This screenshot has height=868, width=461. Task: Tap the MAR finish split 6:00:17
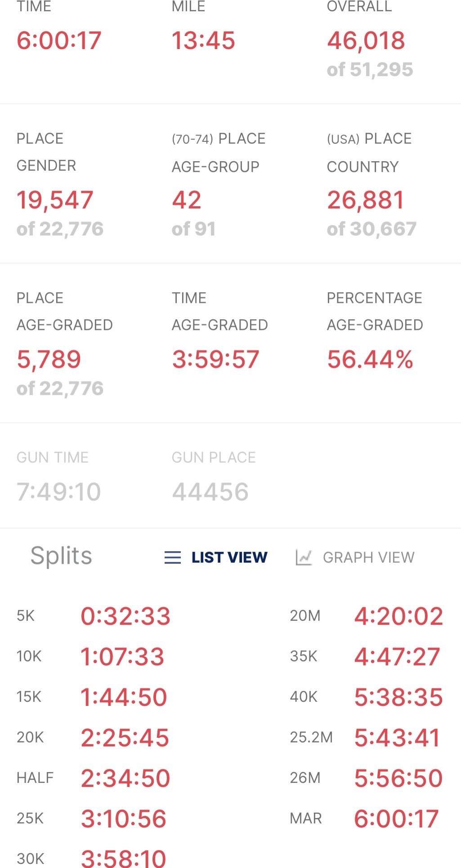(396, 818)
